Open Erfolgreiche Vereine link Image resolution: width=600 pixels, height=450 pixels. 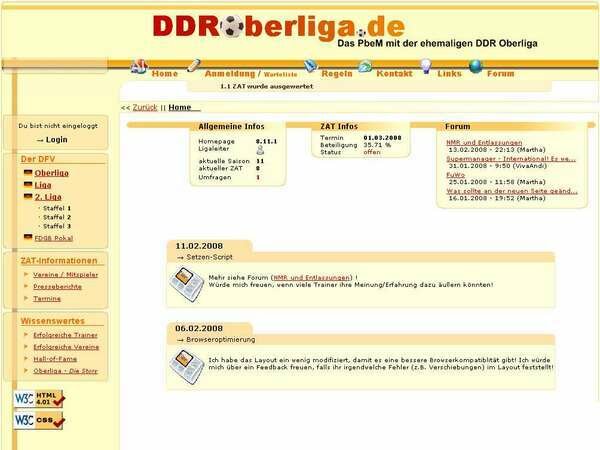point(66,347)
